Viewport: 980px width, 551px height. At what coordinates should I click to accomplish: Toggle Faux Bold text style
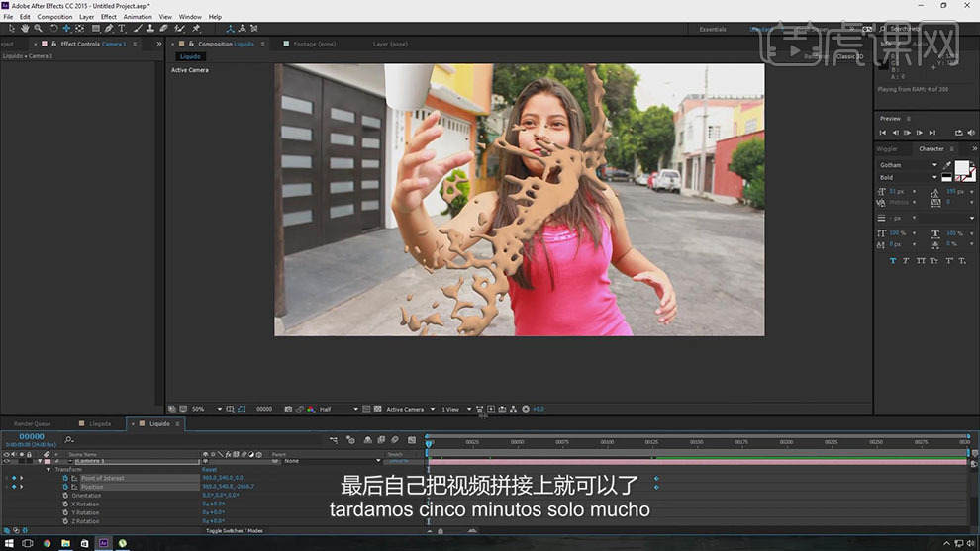(893, 260)
